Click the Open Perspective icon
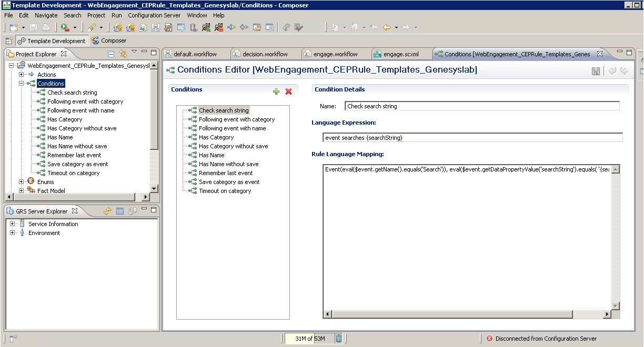 pos(9,40)
